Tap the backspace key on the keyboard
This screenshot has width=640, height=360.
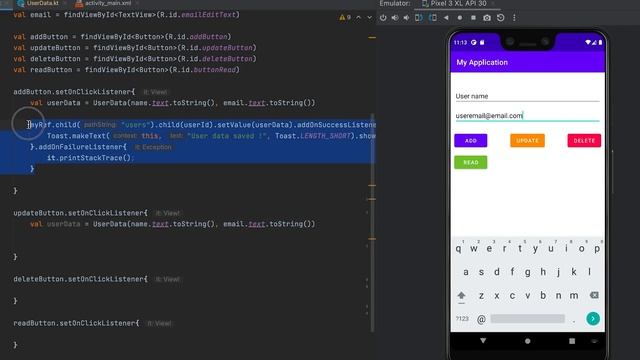pos(594,295)
